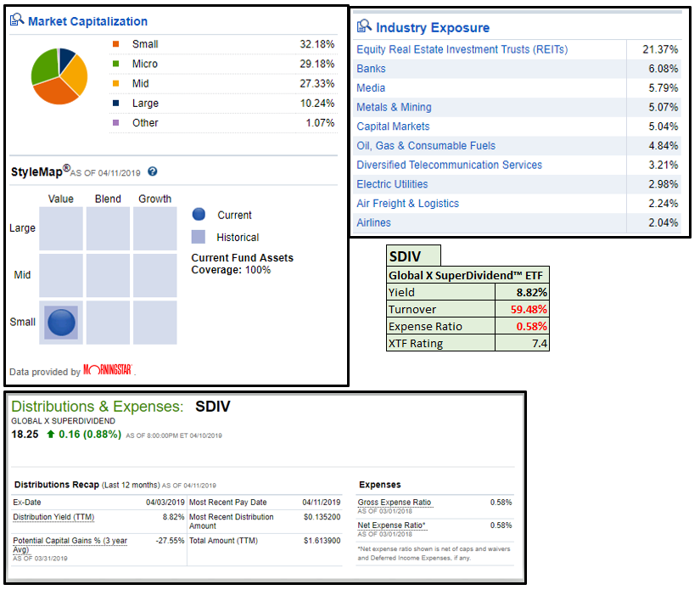The height and width of the screenshot is (590, 700).
Task: Click the Market Capitalization magnifier icon
Action: 17,20
